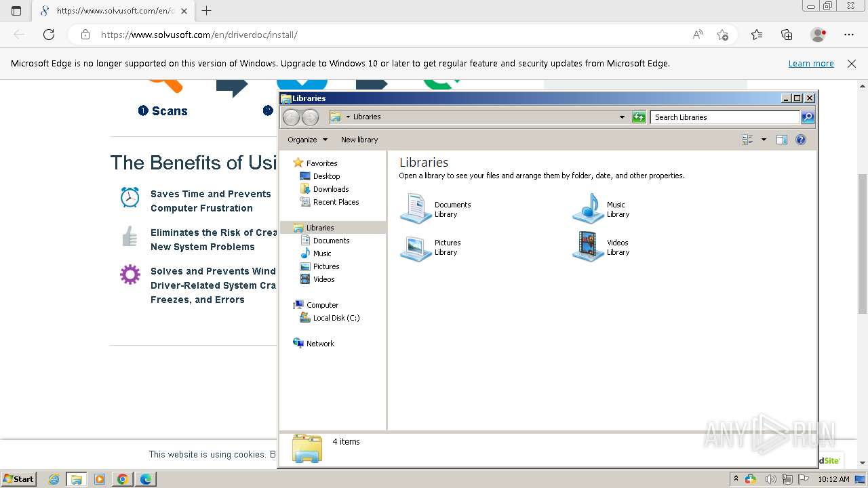Open Google Chrome from taskbar

[x=123, y=479]
